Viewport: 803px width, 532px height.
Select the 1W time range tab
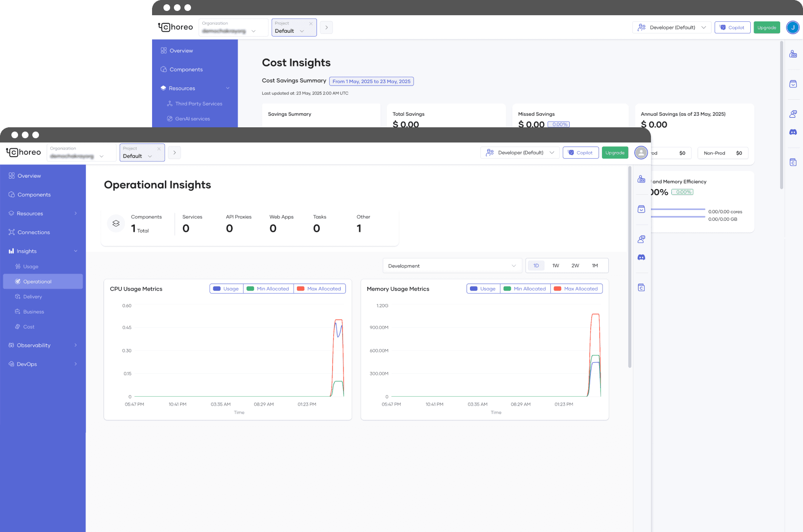555,266
